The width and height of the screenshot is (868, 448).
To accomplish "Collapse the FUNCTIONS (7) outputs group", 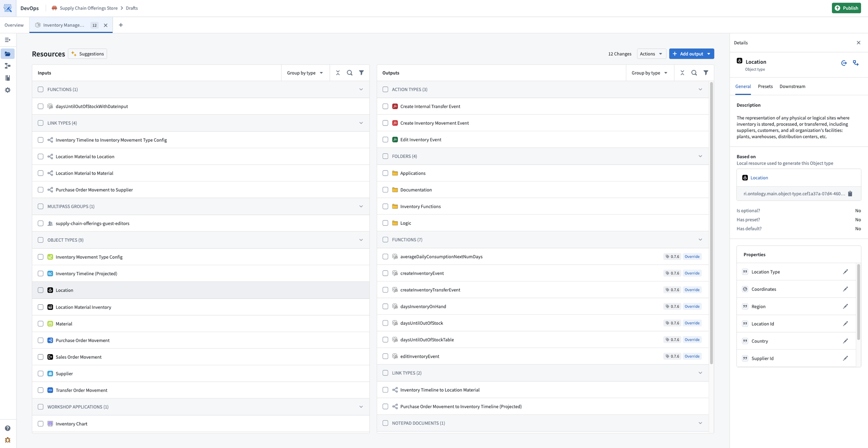I will 700,240.
